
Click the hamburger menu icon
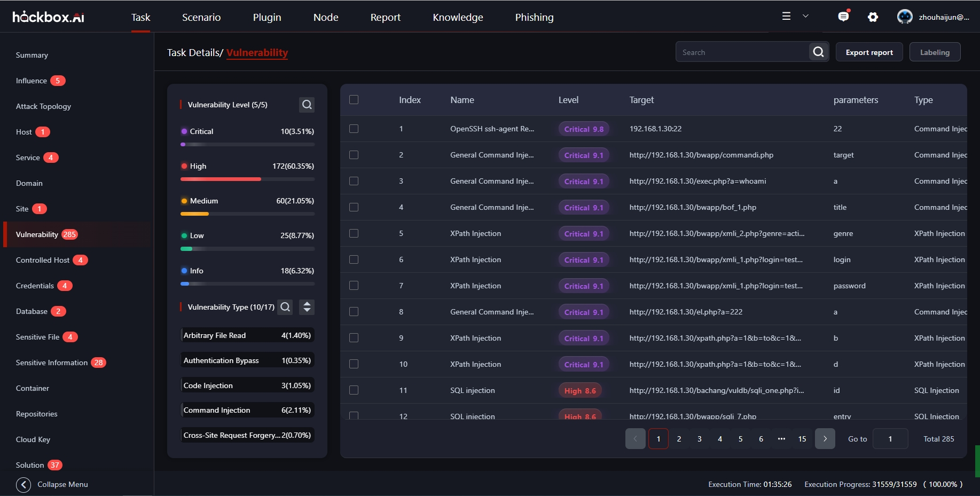786,16
